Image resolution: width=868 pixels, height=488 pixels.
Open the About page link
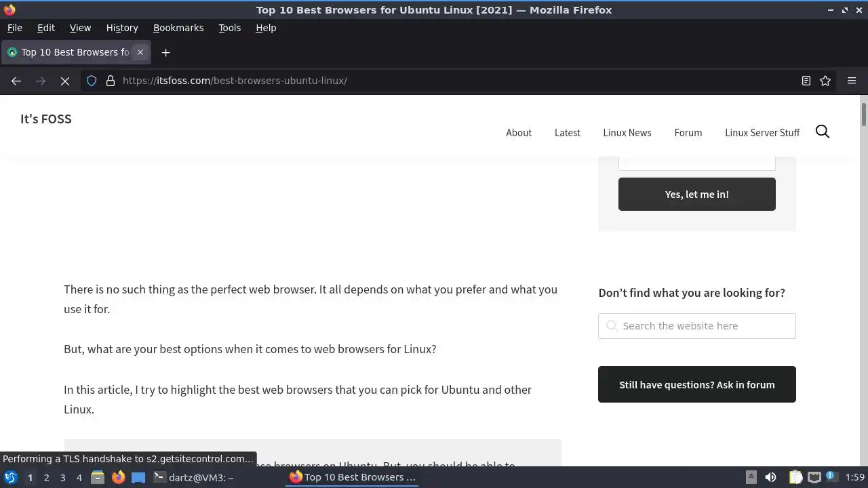[519, 132]
